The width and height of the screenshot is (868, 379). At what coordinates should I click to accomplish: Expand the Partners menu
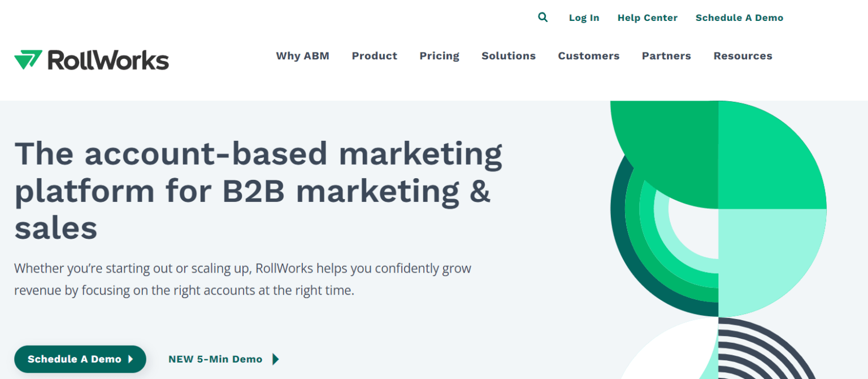[x=666, y=55]
